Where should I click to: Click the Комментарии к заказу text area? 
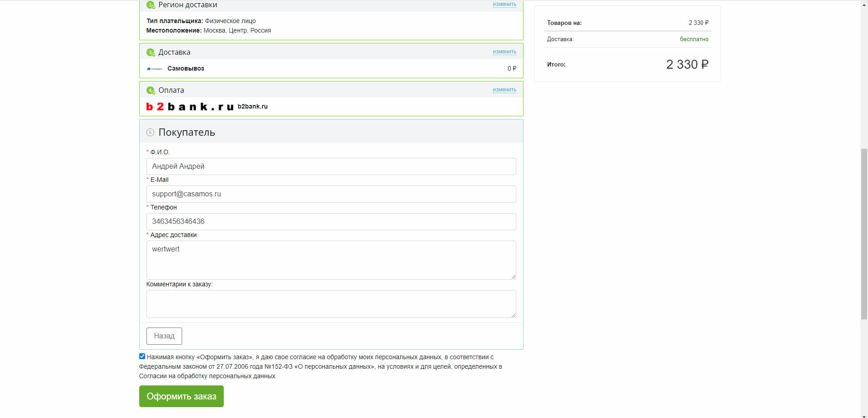click(331, 304)
